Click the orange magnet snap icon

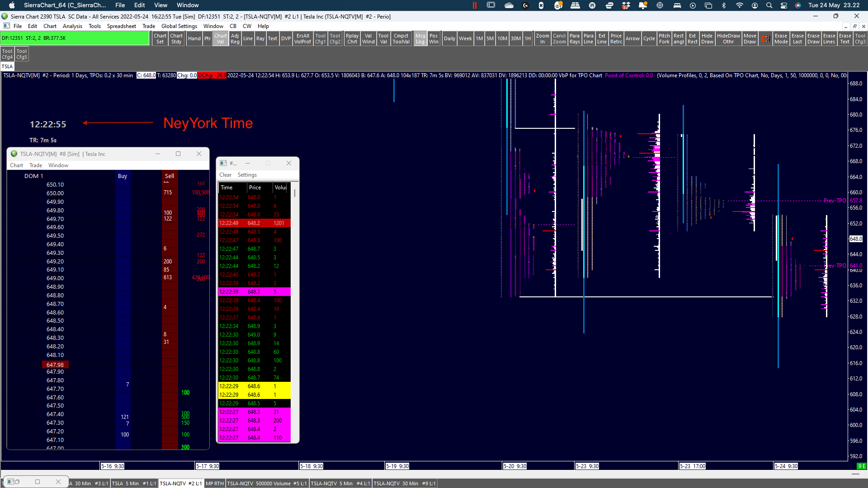765,38
